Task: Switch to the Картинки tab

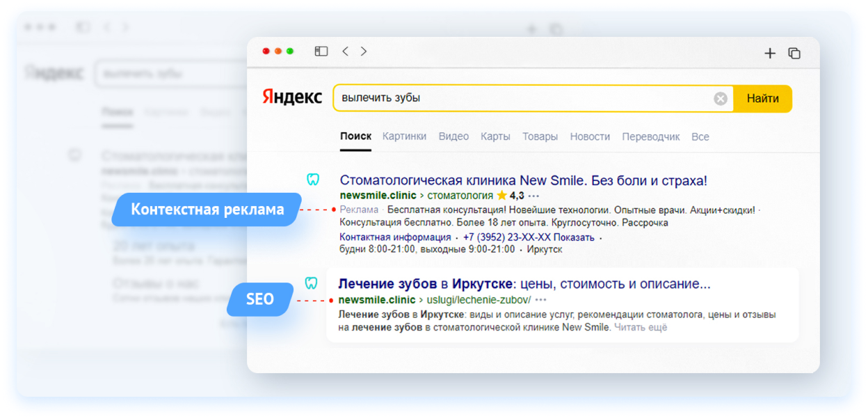Action: [404, 136]
